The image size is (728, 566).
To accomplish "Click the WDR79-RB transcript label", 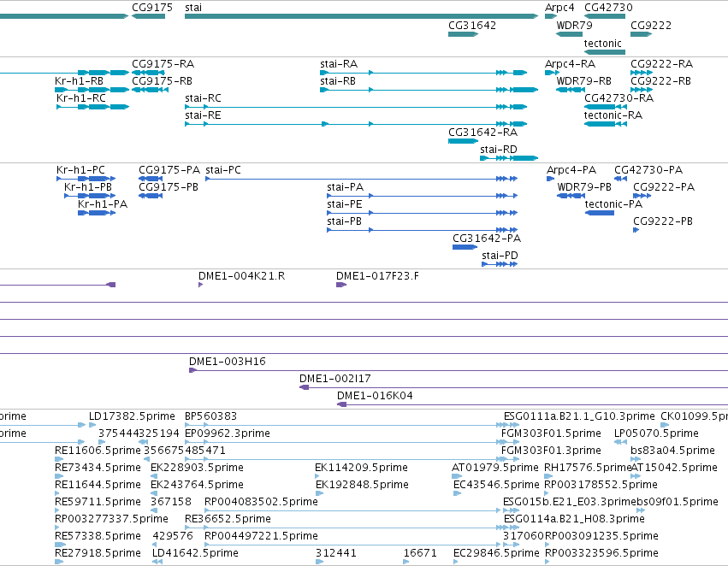I will [x=584, y=81].
